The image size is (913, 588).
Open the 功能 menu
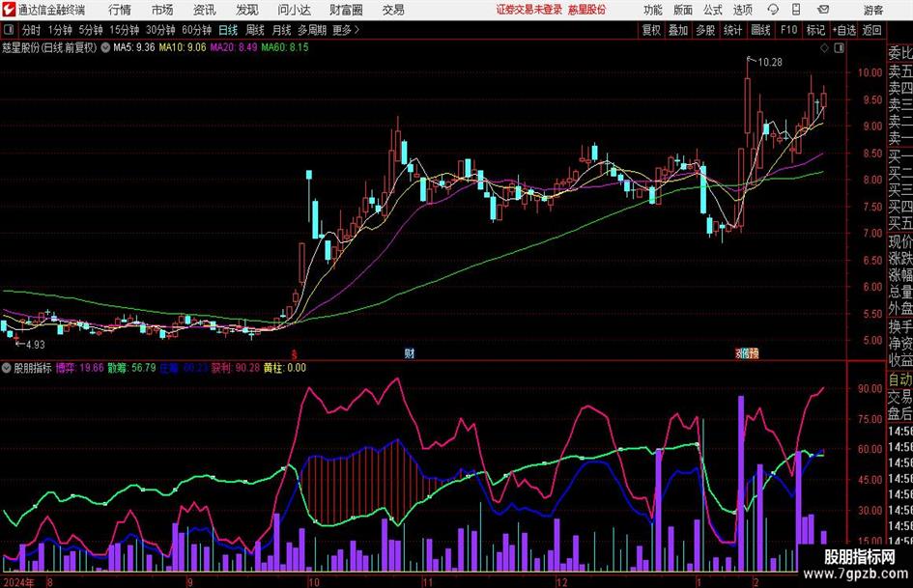click(653, 10)
